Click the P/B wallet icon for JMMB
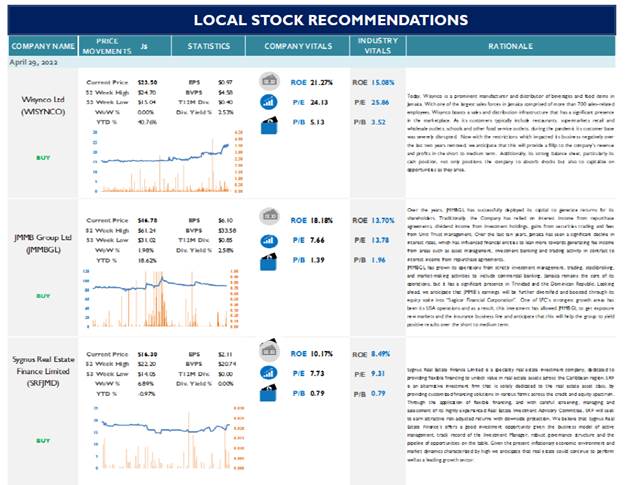The image size is (634, 485). point(269,262)
